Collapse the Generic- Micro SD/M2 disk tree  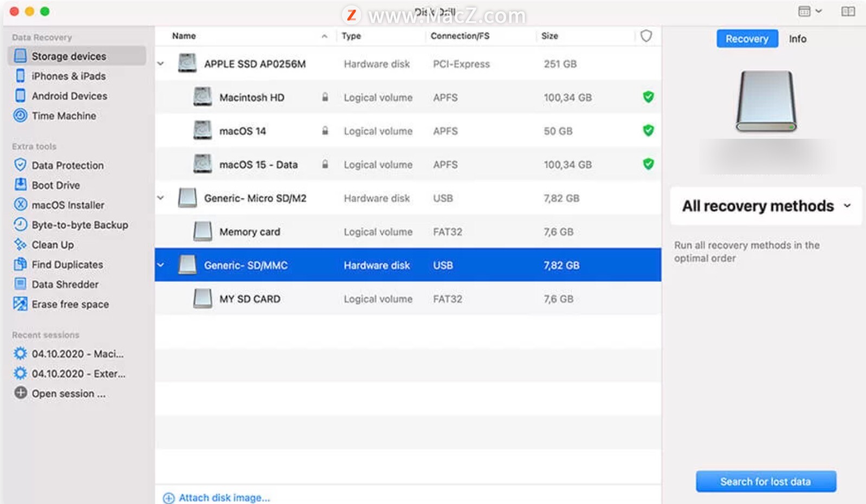pyautogui.click(x=160, y=198)
